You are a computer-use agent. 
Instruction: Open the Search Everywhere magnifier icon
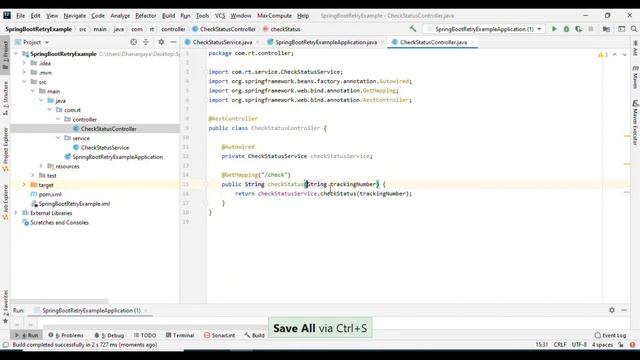click(634, 29)
